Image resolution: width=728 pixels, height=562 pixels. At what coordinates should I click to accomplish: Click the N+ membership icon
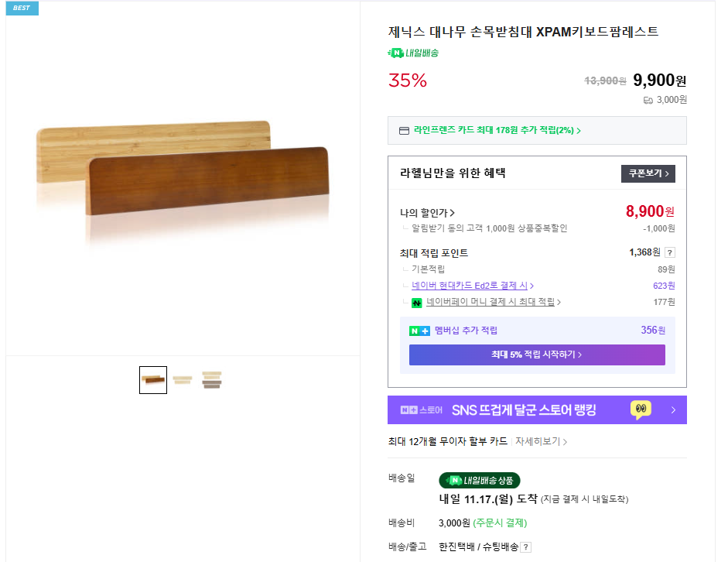[x=419, y=331]
